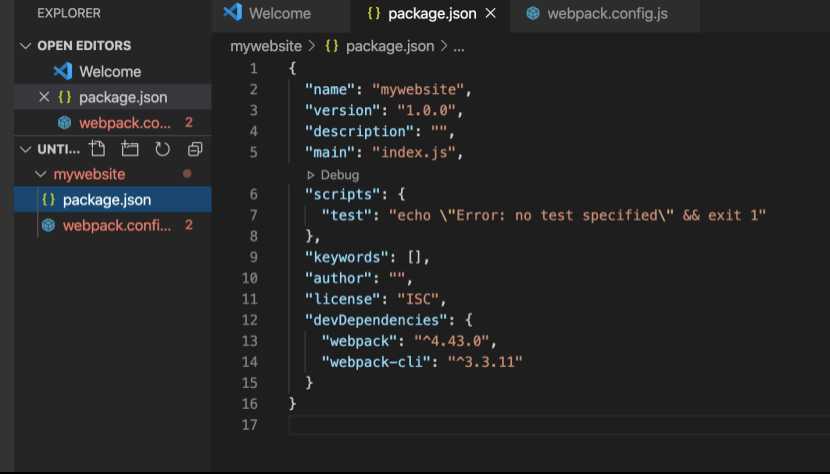Click the problems count 2 beside webpack.confi...

(x=188, y=225)
